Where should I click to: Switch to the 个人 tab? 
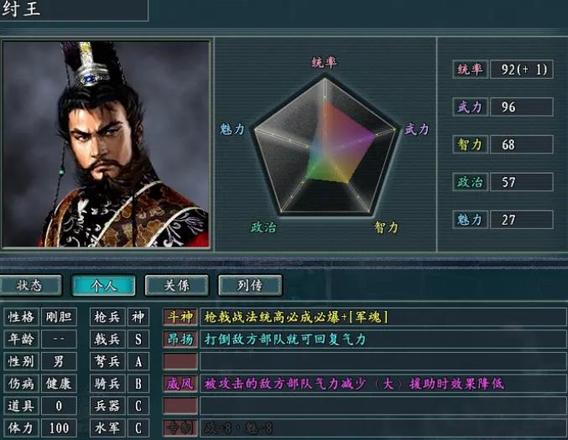point(104,285)
